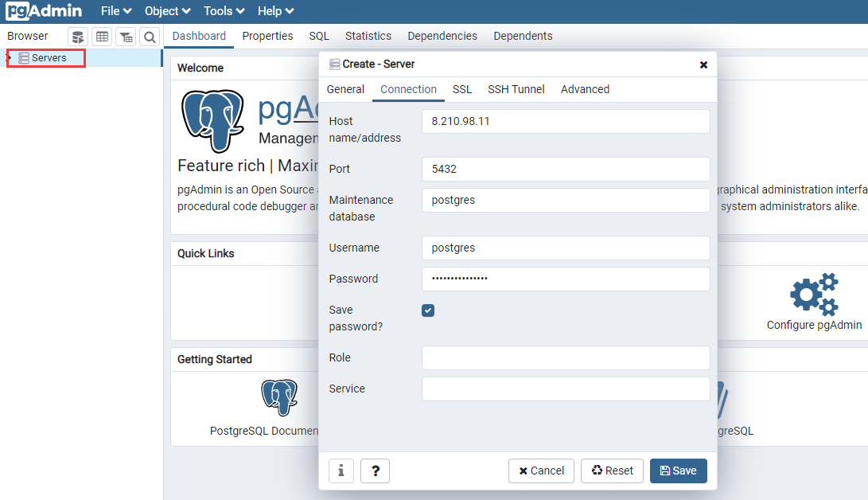Image resolution: width=868 pixels, height=500 pixels.
Task: Open the Object dropdown menu
Action: coord(166,10)
